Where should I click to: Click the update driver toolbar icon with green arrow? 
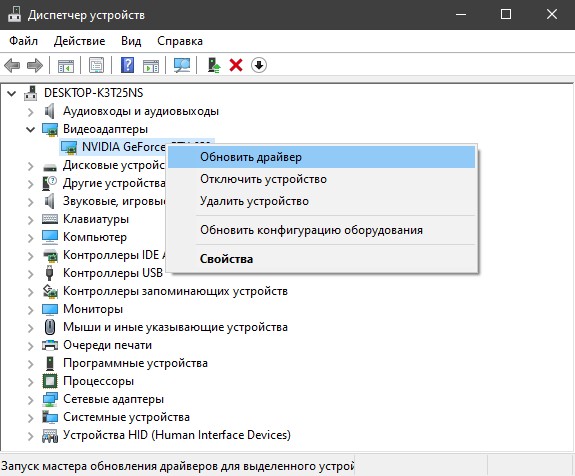point(214,66)
